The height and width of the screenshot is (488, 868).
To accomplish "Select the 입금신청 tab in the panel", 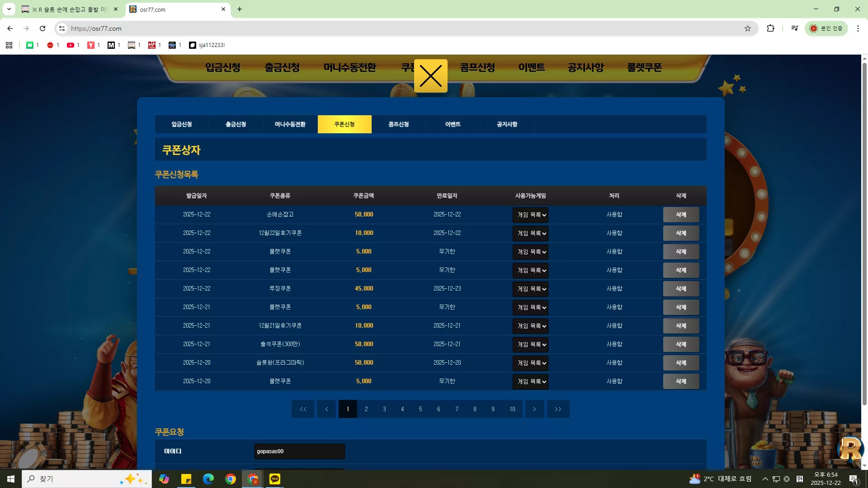I will click(x=182, y=124).
